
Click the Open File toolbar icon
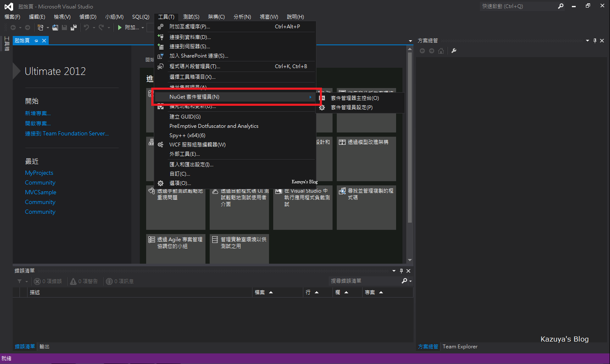pos(55,28)
